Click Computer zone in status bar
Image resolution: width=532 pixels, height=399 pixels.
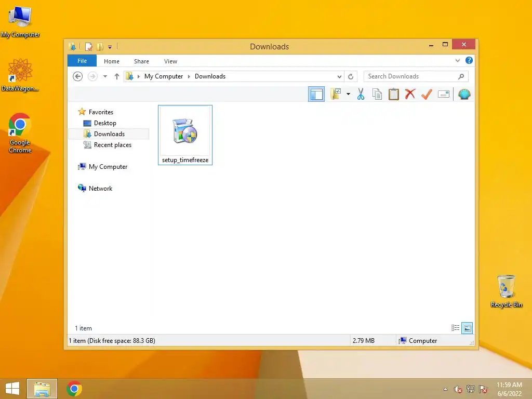418,341
